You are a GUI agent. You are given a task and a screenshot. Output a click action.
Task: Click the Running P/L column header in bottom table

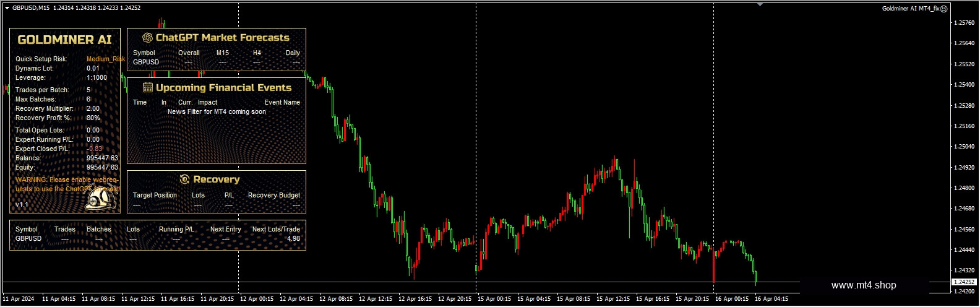click(176, 229)
